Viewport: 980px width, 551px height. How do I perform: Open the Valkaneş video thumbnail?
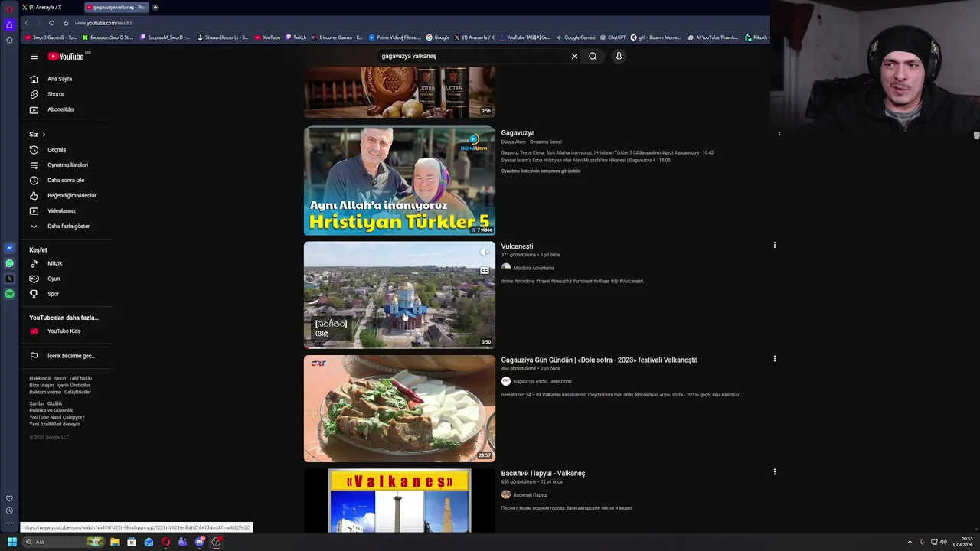click(x=399, y=500)
